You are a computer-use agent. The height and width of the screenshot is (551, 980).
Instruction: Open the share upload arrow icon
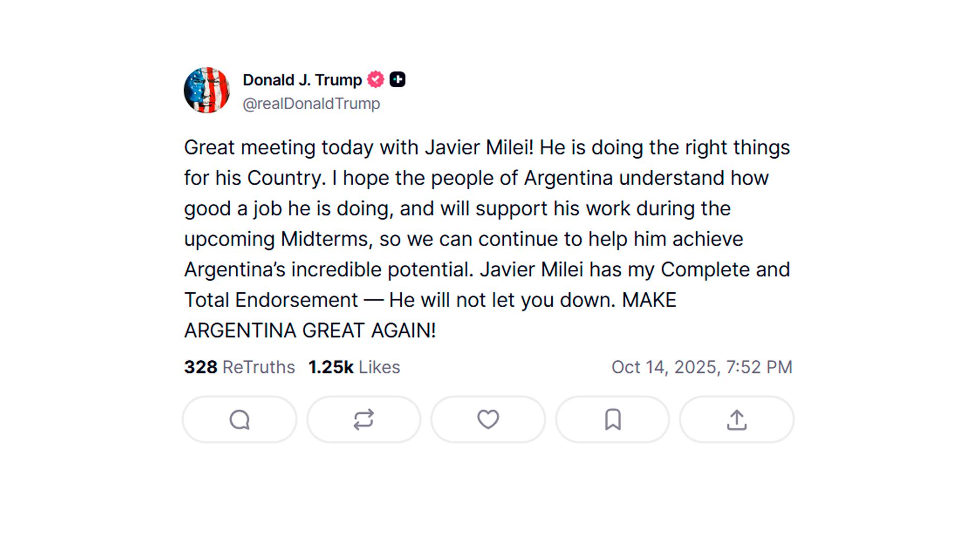click(x=737, y=420)
